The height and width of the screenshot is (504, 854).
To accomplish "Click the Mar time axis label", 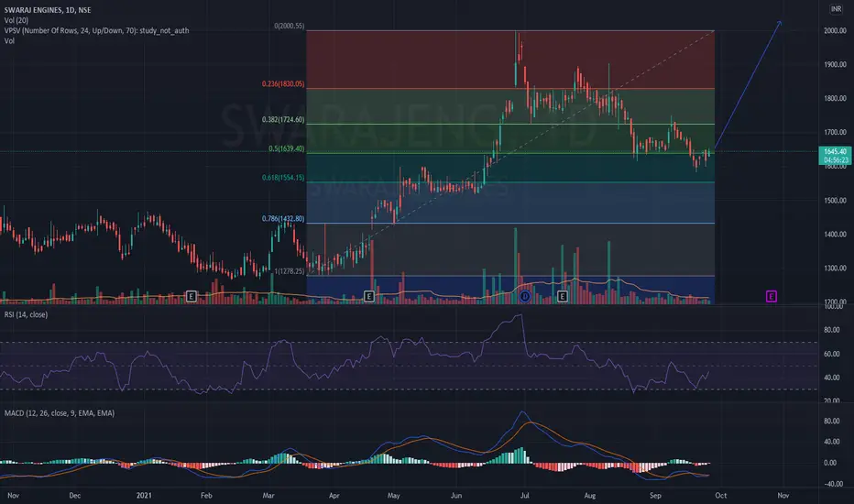I will [268, 495].
